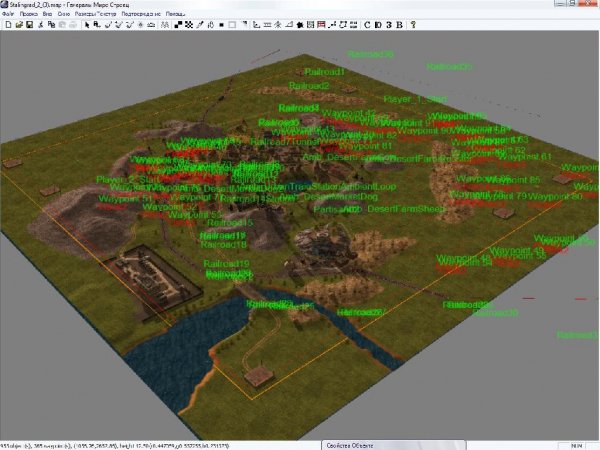Screen dimensions: 600x450
Task: Click the number 3 toolbar icon
Action: pos(389,25)
